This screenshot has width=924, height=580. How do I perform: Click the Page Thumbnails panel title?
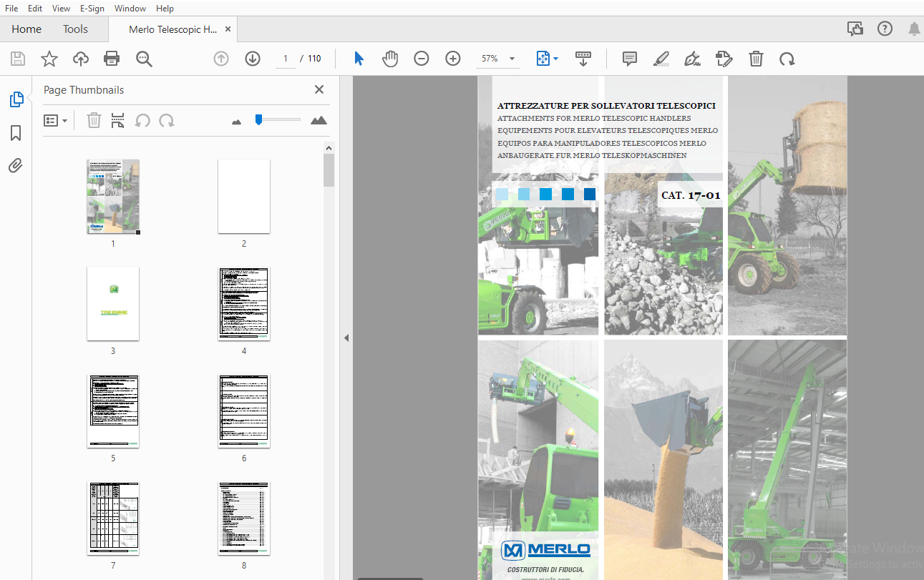click(84, 90)
